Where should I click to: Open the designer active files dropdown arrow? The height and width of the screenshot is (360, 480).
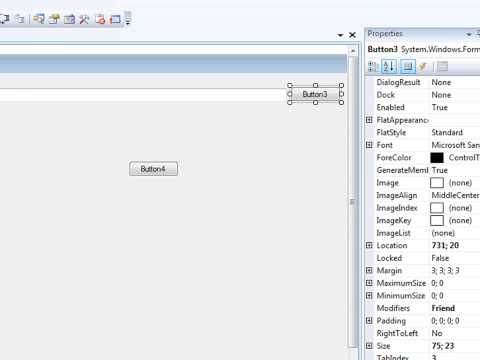(340, 35)
